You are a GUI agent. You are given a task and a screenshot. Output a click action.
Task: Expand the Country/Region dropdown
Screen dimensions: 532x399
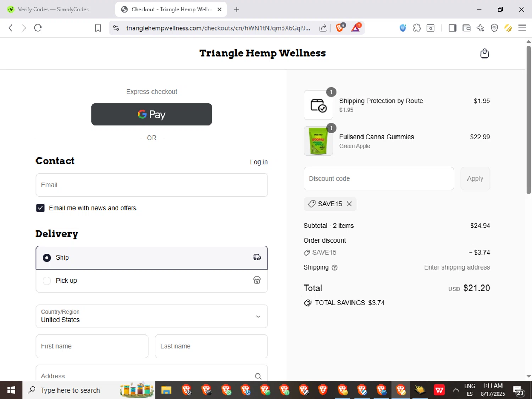tap(152, 316)
